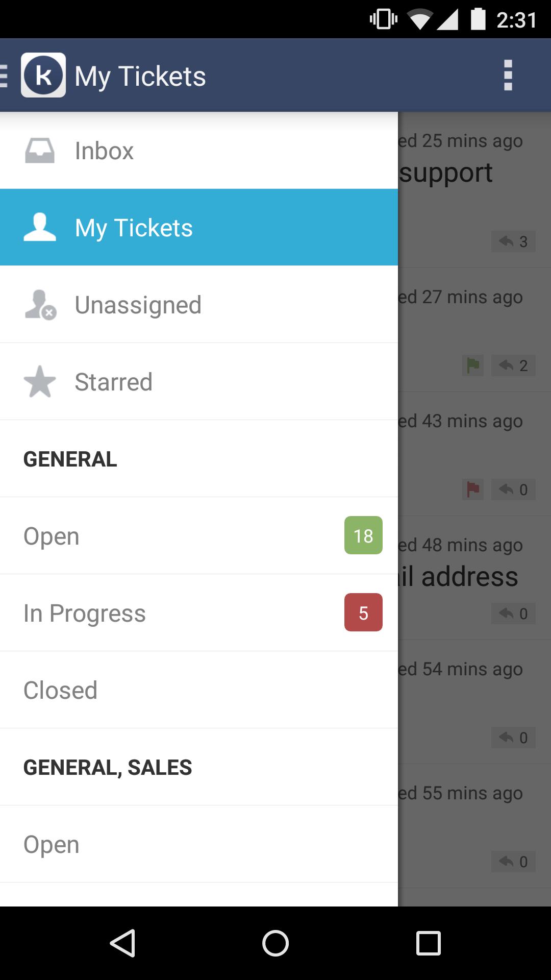Select Starred in the drawer menu

(x=113, y=382)
